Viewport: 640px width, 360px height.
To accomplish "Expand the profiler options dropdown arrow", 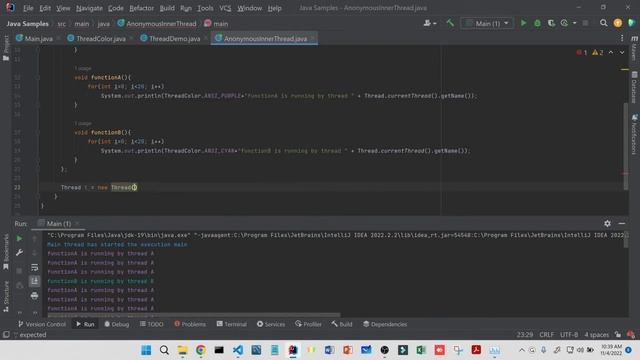I will tap(575, 23).
